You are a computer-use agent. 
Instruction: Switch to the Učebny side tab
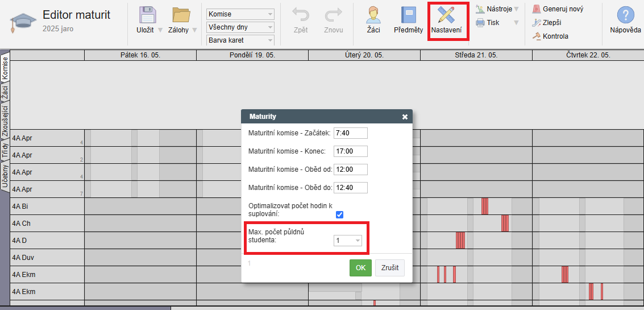pyautogui.click(x=5, y=177)
